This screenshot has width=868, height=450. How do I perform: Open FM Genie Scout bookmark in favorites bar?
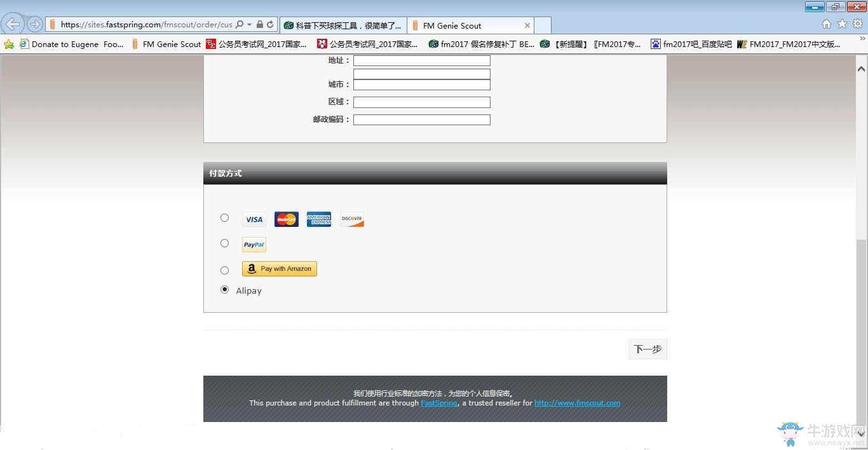point(166,44)
